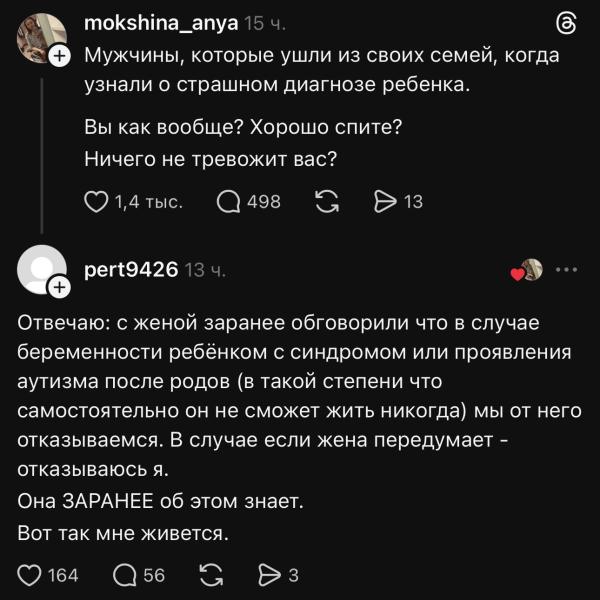Open mokshina_anya profile from username
Image resolution: width=600 pixels, height=600 pixels.
pyautogui.click(x=161, y=23)
